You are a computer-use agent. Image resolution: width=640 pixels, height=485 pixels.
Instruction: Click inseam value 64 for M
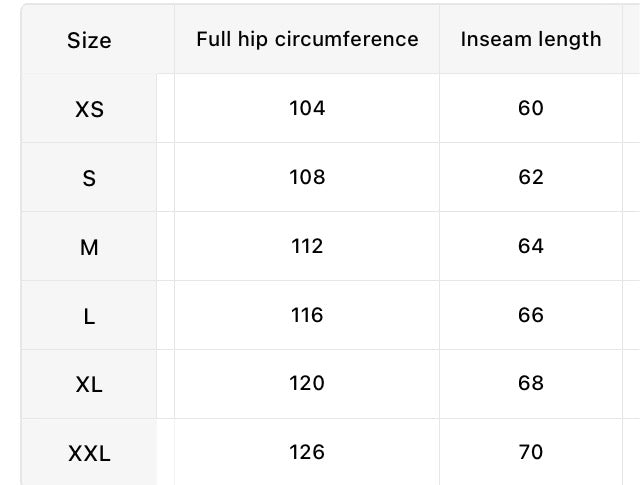click(531, 246)
